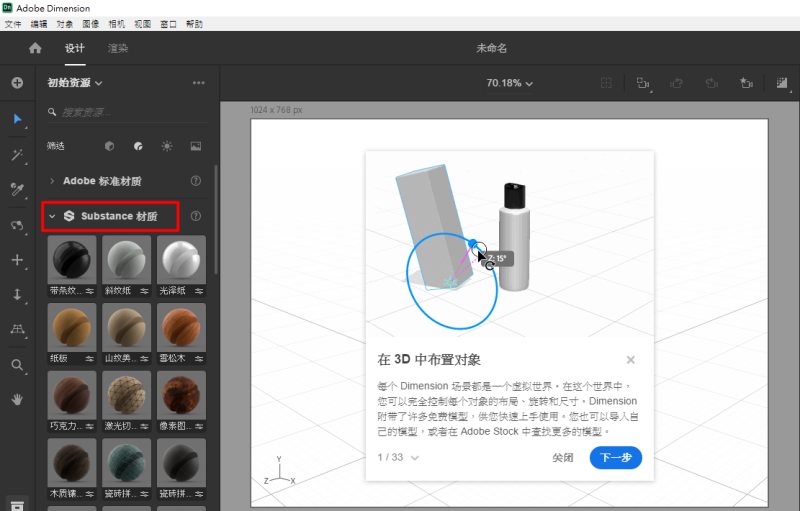Select the Sampler eyedropper tool
Screen dimensions: 800x511
point(17,189)
